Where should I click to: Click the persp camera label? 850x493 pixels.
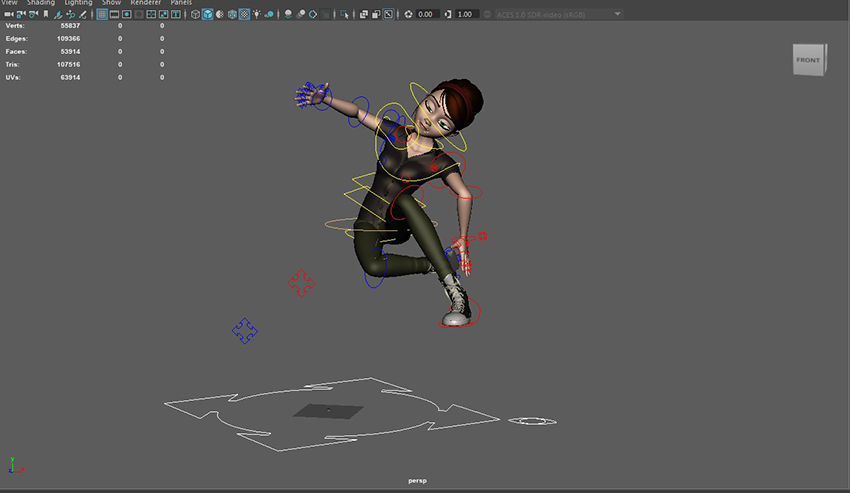pos(417,481)
